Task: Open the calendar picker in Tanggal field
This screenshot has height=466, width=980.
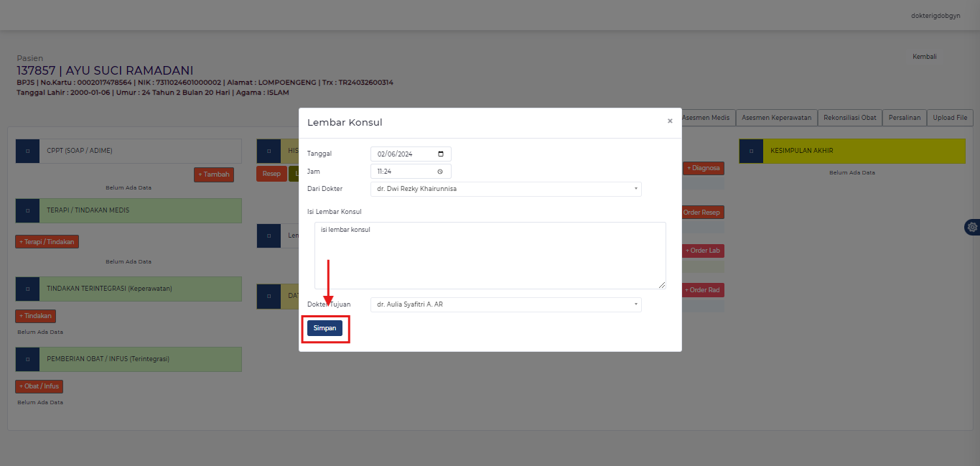Action: tap(440, 154)
